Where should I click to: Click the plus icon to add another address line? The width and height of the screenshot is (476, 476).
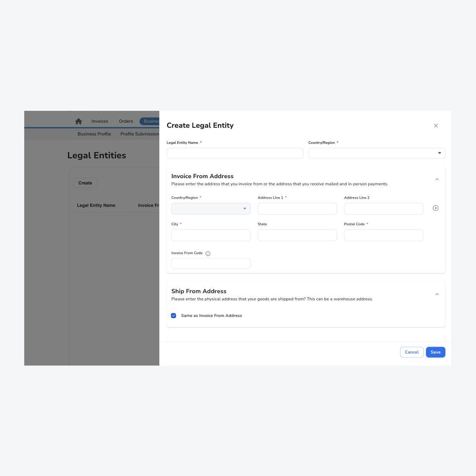point(435,208)
